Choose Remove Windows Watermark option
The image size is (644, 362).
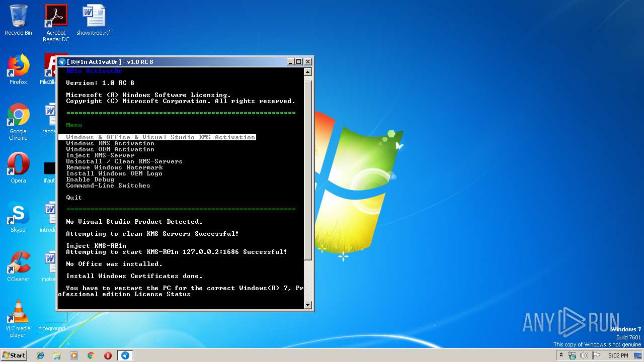[x=114, y=167]
